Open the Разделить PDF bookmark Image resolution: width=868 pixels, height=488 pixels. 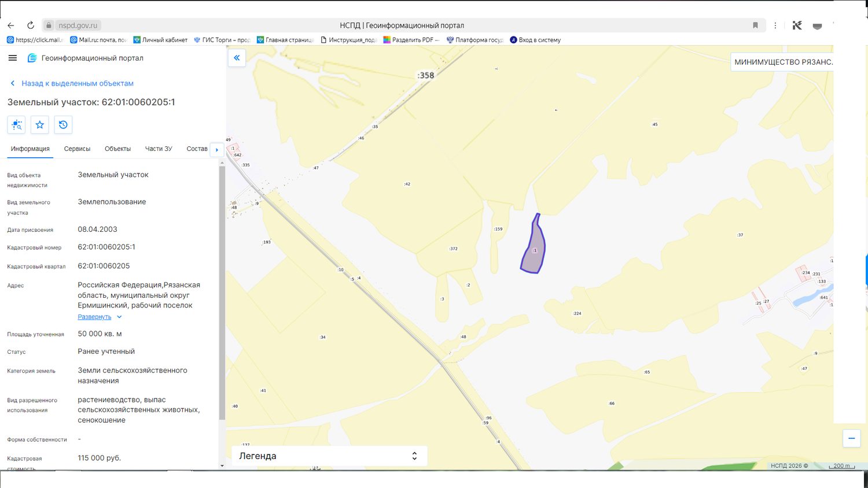411,40
